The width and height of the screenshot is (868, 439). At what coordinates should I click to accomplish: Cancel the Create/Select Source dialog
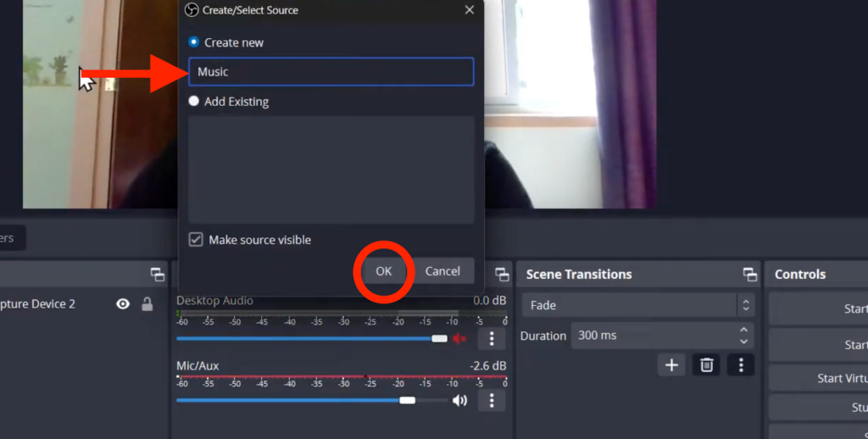click(x=442, y=271)
